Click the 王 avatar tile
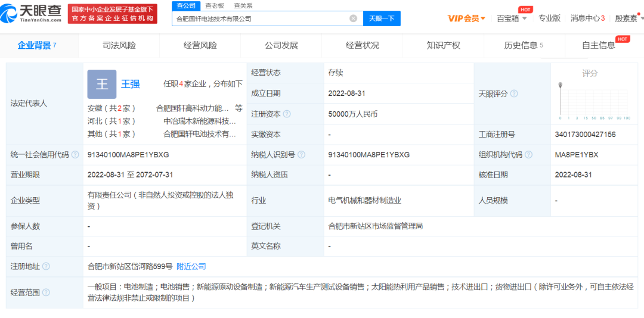 click(x=102, y=84)
